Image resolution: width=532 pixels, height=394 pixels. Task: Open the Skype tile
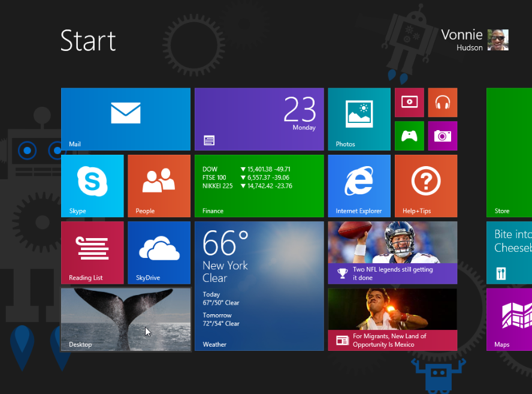(x=92, y=186)
